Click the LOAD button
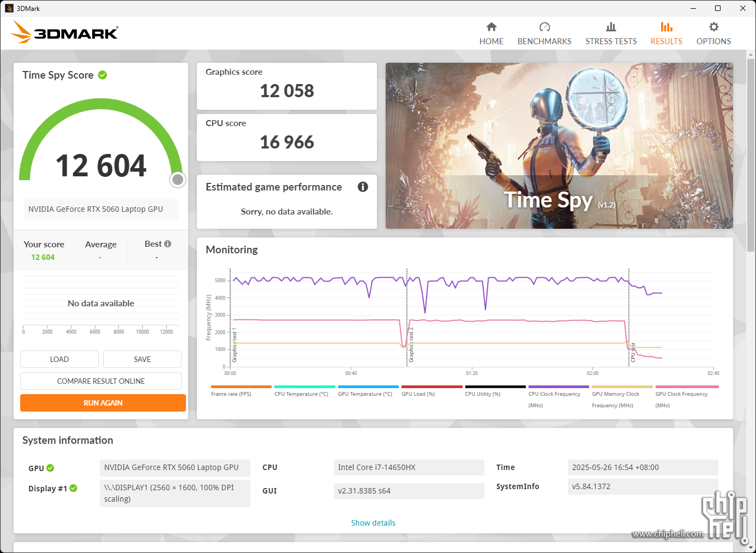This screenshot has height=553, width=756. [x=59, y=359]
